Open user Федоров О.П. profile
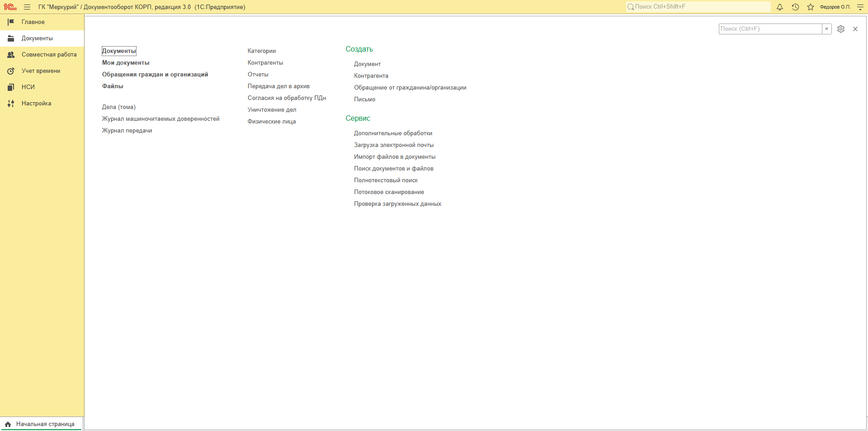The image size is (868, 431). [835, 7]
